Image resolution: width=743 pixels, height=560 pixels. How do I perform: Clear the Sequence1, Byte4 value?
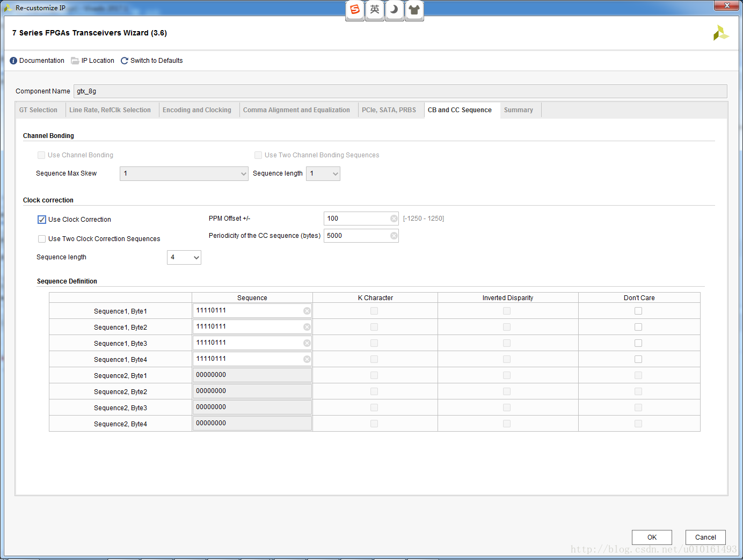click(307, 359)
